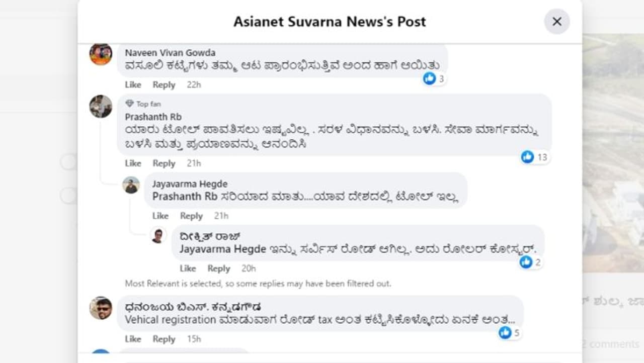644x363 pixels.
Task: Open ಧನಂಜಯ ಬಿಎಸ್ commenter avatar
Action: coord(101,308)
